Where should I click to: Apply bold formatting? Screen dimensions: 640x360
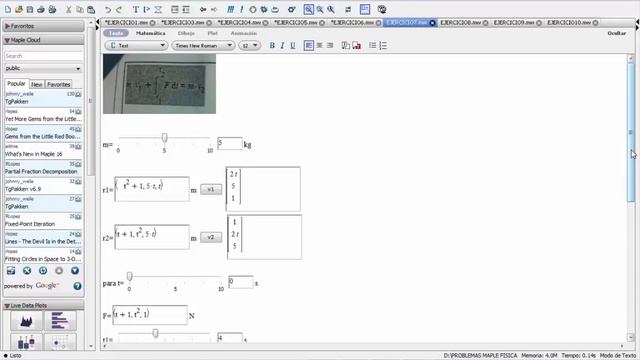coord(272,46)
